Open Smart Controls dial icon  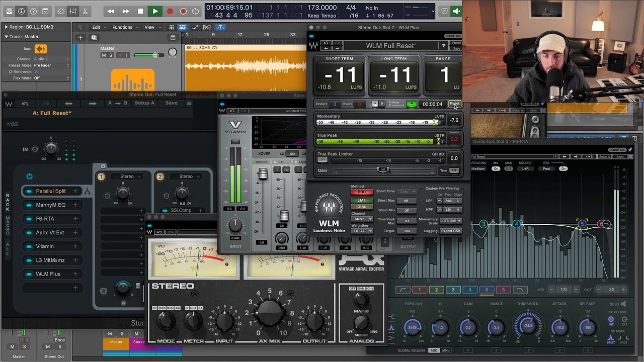[61, 11]
